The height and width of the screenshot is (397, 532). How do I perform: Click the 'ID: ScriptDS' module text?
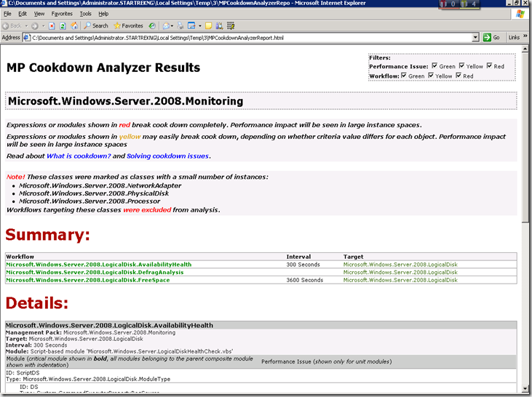pyautogui.click(x=23, y=372)
